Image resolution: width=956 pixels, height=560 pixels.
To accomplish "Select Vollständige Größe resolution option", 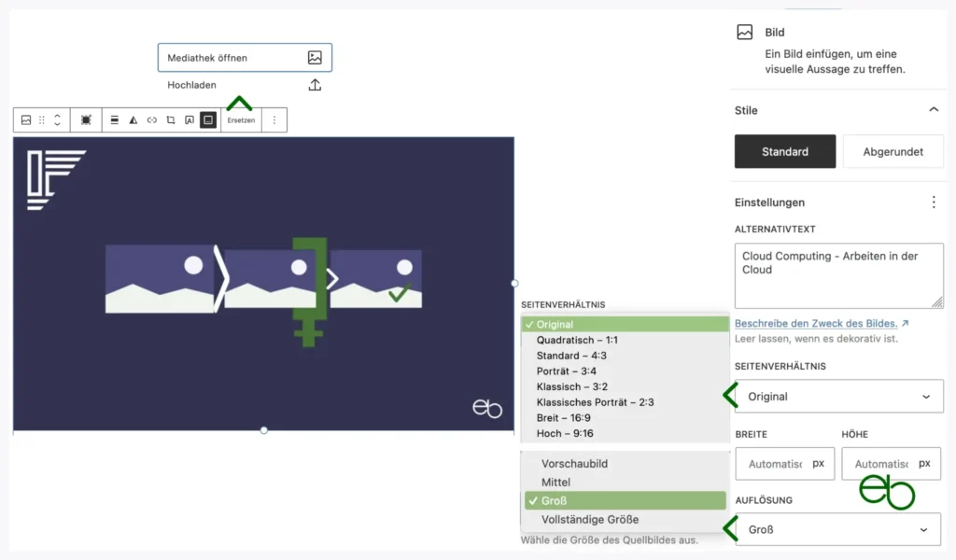I will click(590, 520).
